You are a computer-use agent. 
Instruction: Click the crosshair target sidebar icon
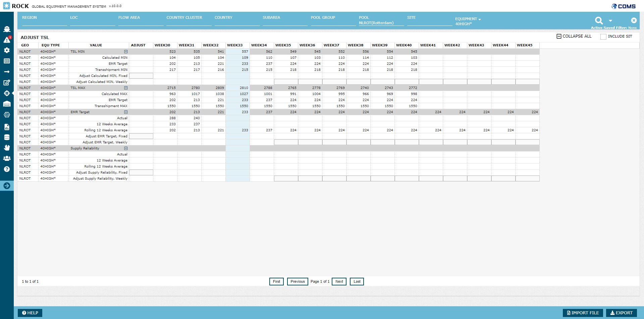point(7,93)
